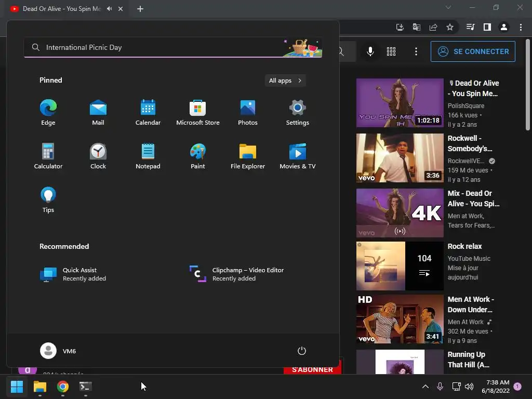Click the Windows Start button
The image size is (532, 399).
tap(17, 387)
